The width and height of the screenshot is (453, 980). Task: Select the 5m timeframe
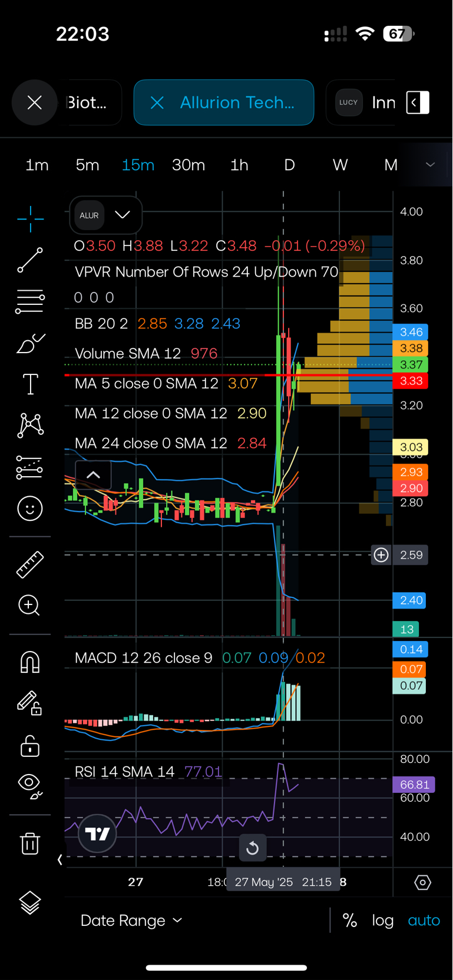87,165
